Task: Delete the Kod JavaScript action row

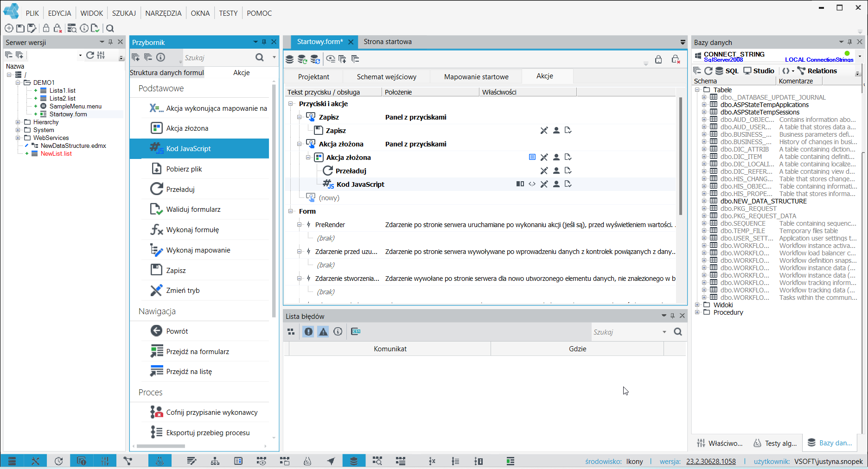Action: (x=544, y=184)
